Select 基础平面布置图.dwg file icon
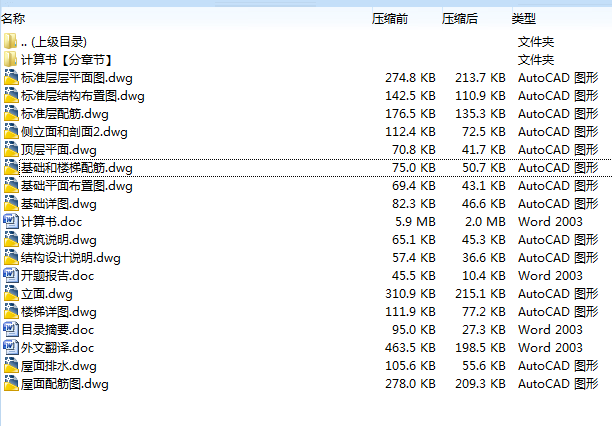The height and width of the screenshot is (426, 612). [11, 185]
